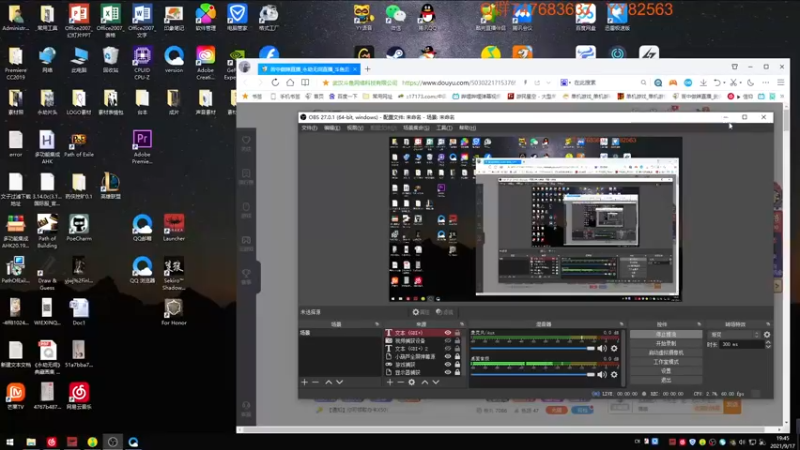The width and height of the screenshot is (800, 450).
Task: Click the browser address bar douyu URL
Action: pos(459,83)
